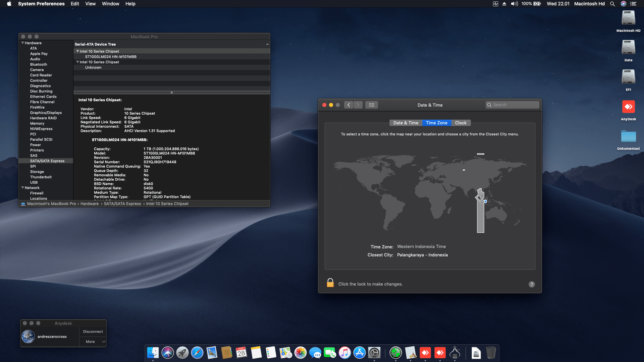
Task: Open Safari from the Dock
Action: tap(197, 353)
